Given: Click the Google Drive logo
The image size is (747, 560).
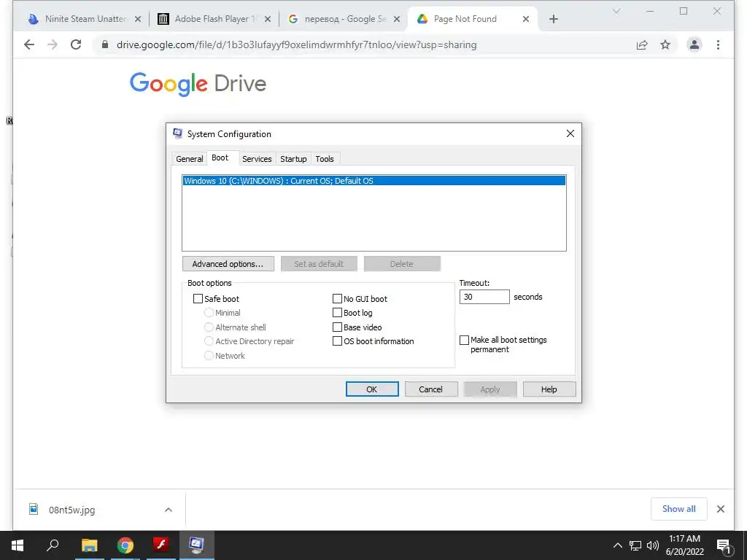Looking at the screenshot, I should tap(198, 84).
